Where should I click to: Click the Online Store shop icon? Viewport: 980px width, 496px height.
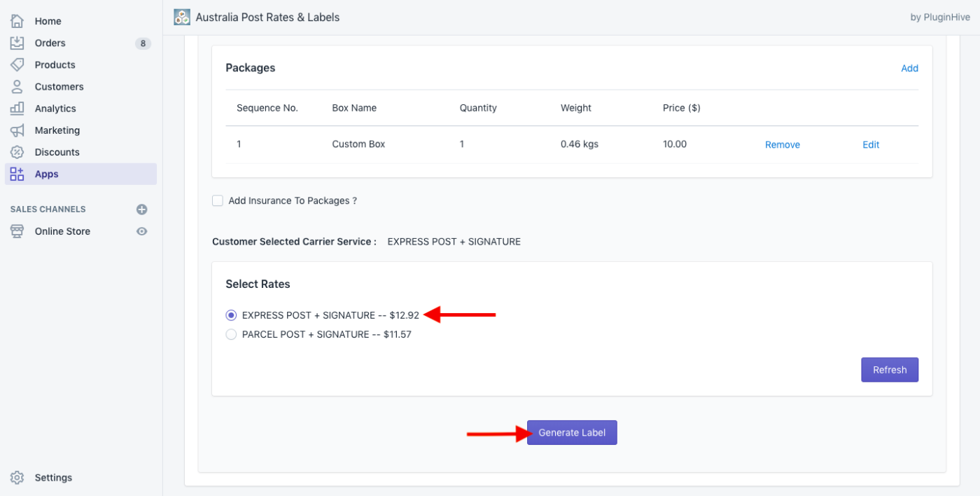click(17, 231)
